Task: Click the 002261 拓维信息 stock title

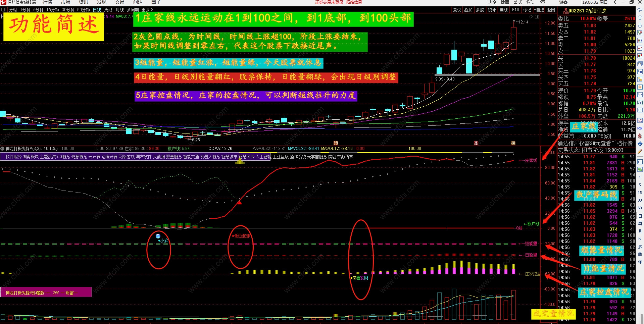Action: pyautogui.click(x=588, y=11)
